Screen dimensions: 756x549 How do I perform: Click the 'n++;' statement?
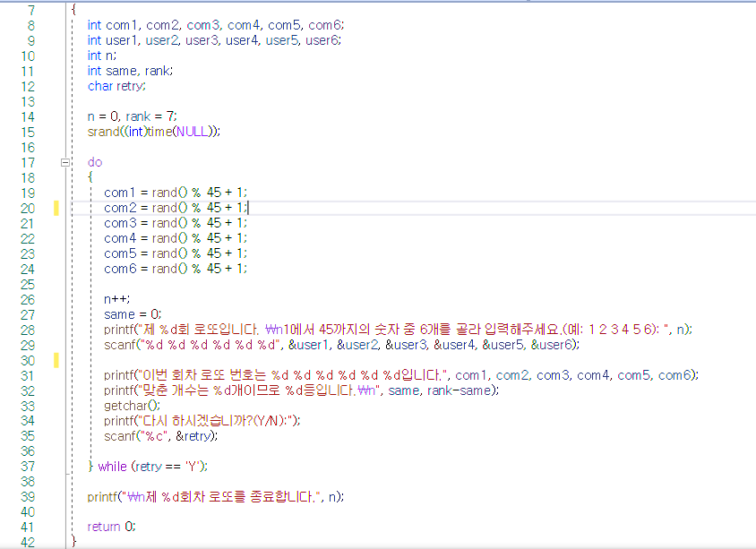point(117,299)
